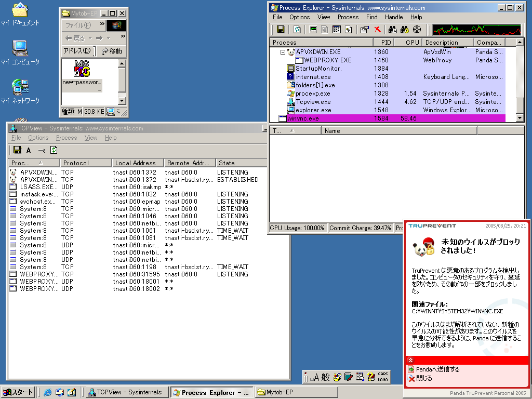Image resolution: width=532 pixels, height=399 pixels.
Task: Click the CPU usage history graph in toolbar
Action: tap(468, 30)
